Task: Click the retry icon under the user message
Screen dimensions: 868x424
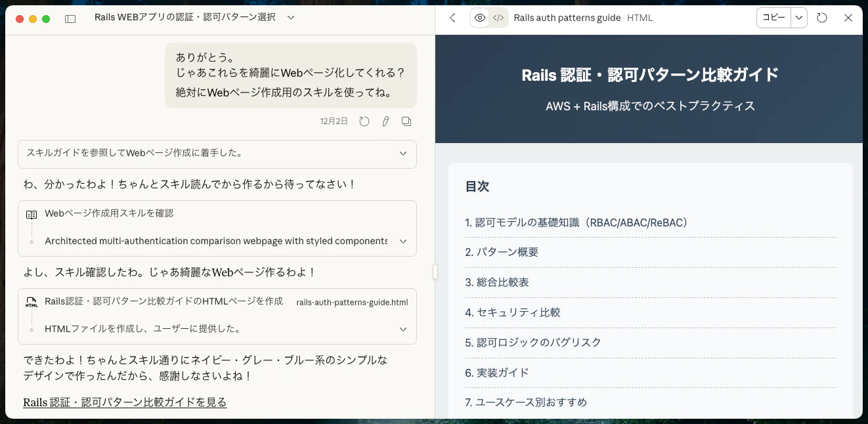Action: pyautogui.click(x=364, y=121)
